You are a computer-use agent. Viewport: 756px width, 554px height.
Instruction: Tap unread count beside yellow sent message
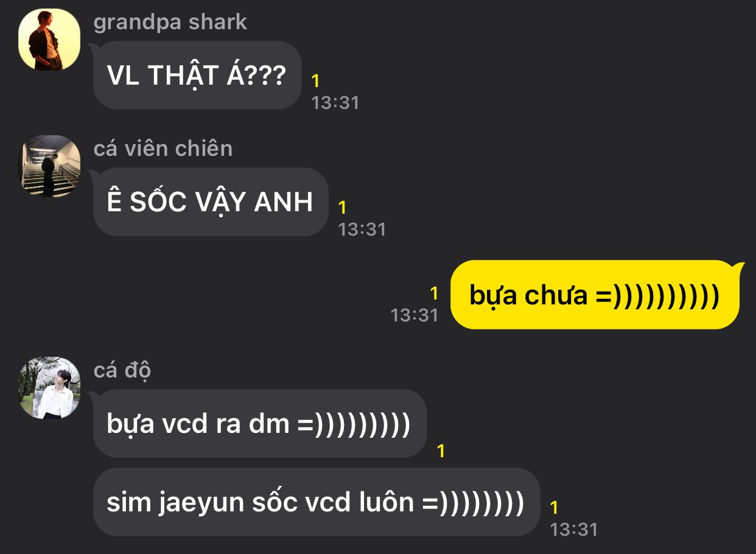pyautogui.click(x=434, y=293)
